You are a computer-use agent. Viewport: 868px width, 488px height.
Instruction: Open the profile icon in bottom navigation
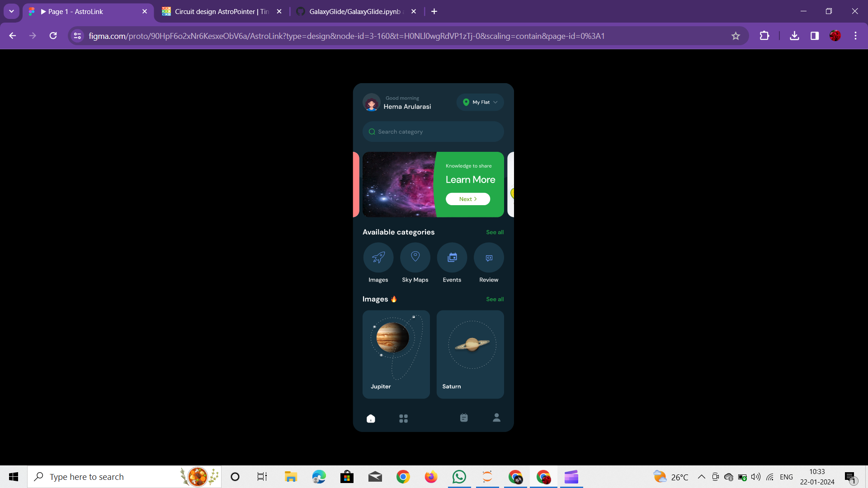[496, 418]
